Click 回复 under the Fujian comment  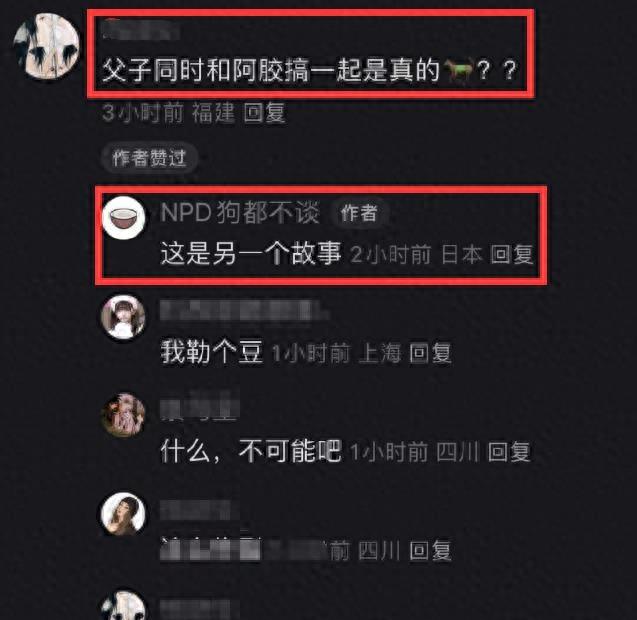tap(264, 113)
